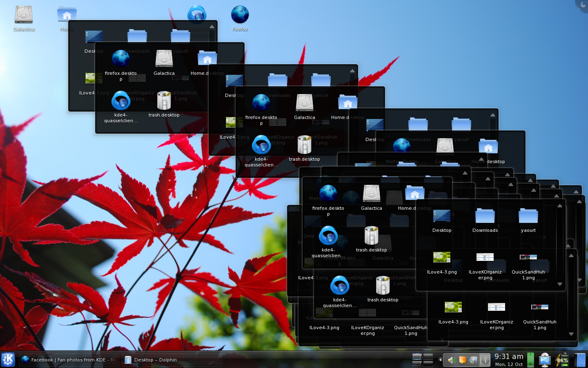Open the USB device notifier icon
This screenshot has width=588, height=368.
[545, 360]
